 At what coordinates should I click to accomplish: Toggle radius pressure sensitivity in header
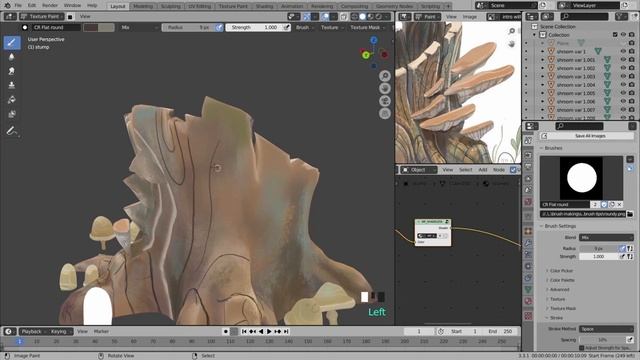point(219,27)
